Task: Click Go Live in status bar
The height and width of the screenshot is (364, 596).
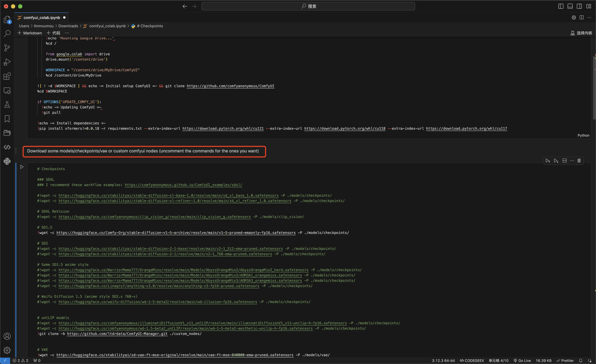Action: pyautogui.click(x=522, y=360)
